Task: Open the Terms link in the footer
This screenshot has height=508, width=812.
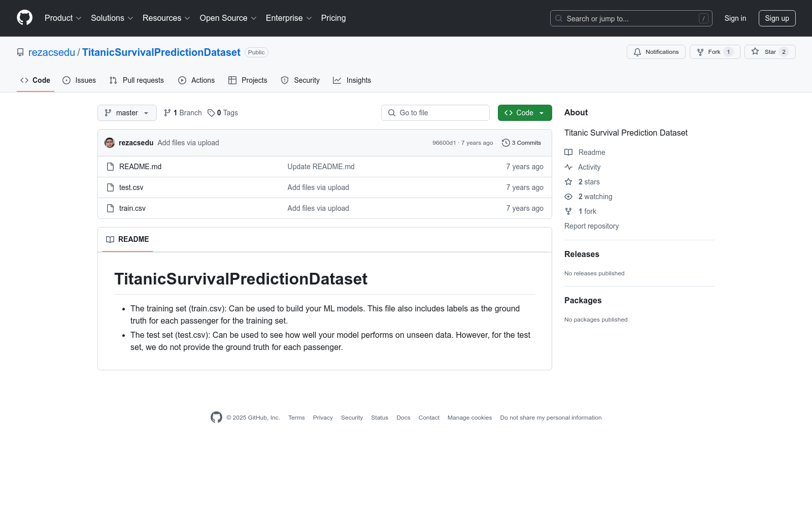Action: 296,418
